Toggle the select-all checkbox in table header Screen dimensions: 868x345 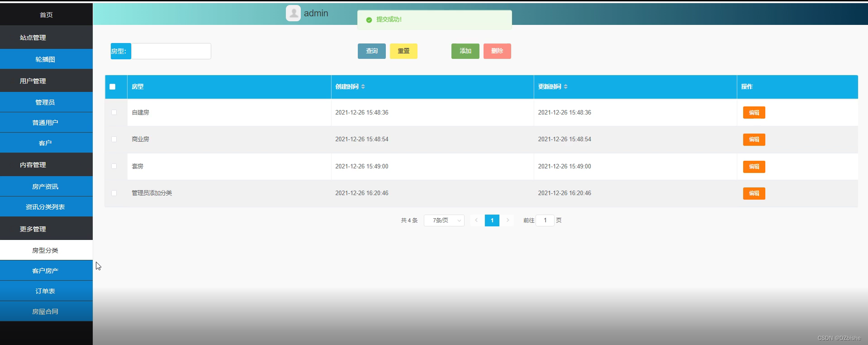coord(113,86)
